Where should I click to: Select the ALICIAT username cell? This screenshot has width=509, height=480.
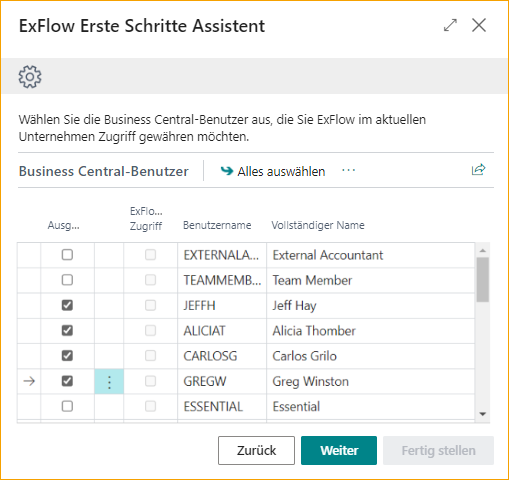(x=222, y=331)
